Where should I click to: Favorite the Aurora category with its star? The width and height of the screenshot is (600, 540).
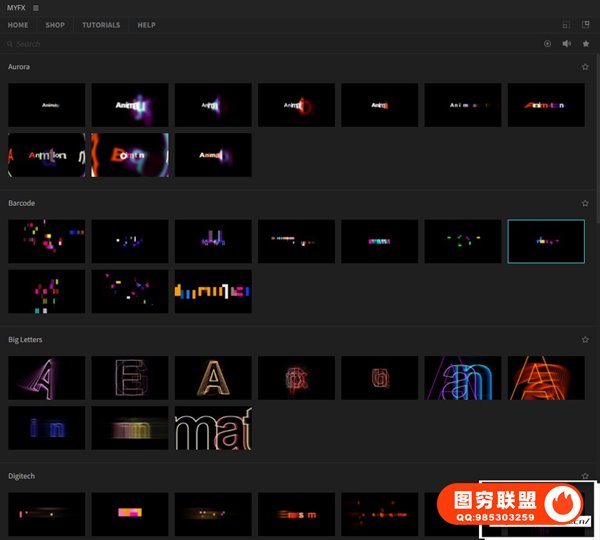(585, 67)
